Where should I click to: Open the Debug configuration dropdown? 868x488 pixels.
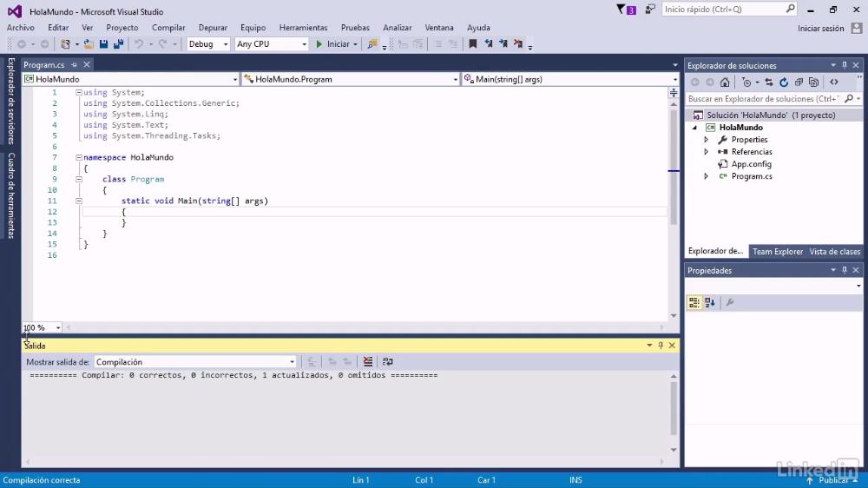pos(208,43)
